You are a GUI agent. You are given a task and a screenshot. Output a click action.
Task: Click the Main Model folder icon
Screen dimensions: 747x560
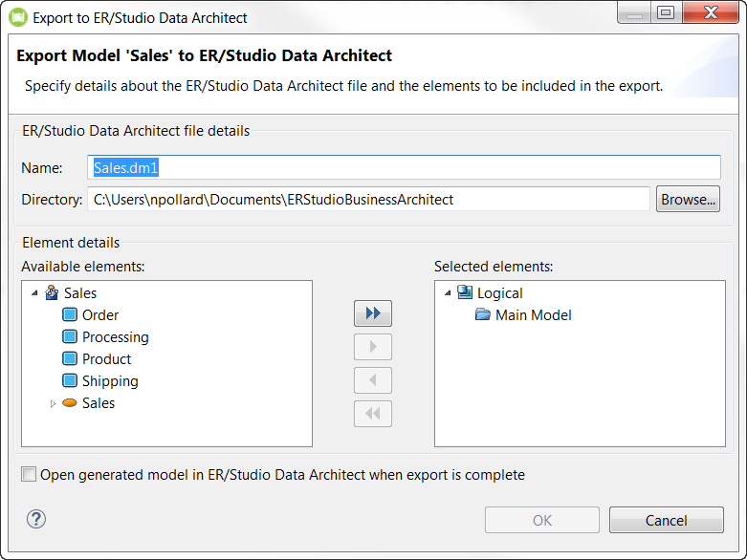(x=483, y=314)
